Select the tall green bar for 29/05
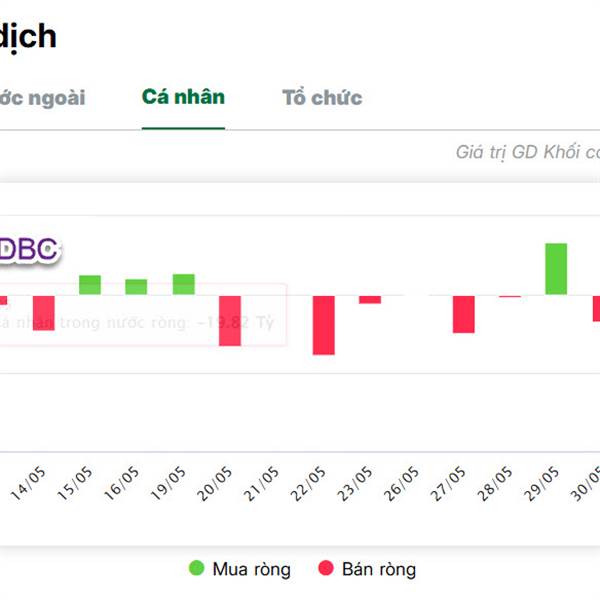600x600 pixels. (556, 269)
